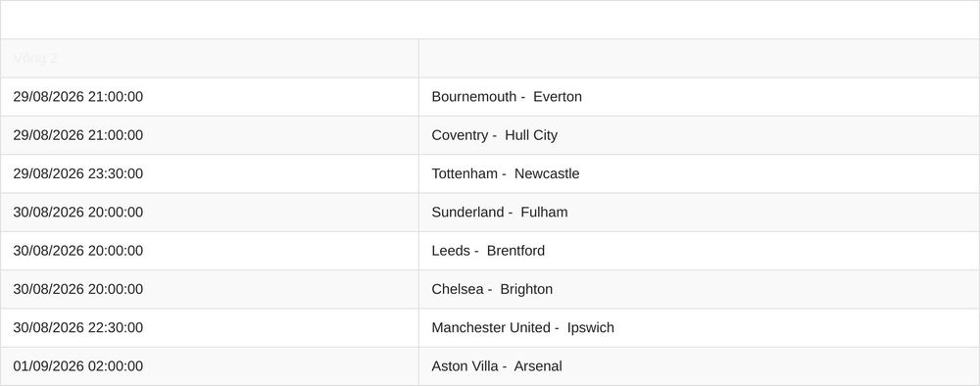Click the date cell in Sunderland's row
Viewport: 980px width, 386px height.
[x=210, y=213]
